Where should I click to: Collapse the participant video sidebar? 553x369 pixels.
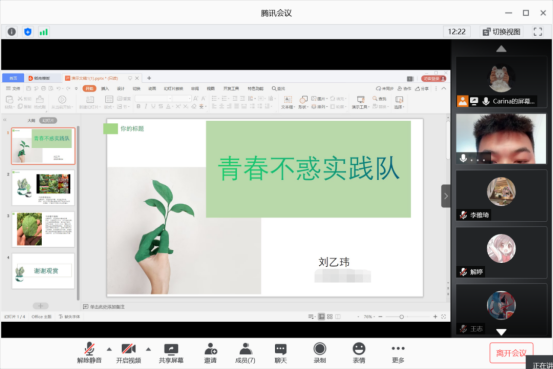point(446,196)
